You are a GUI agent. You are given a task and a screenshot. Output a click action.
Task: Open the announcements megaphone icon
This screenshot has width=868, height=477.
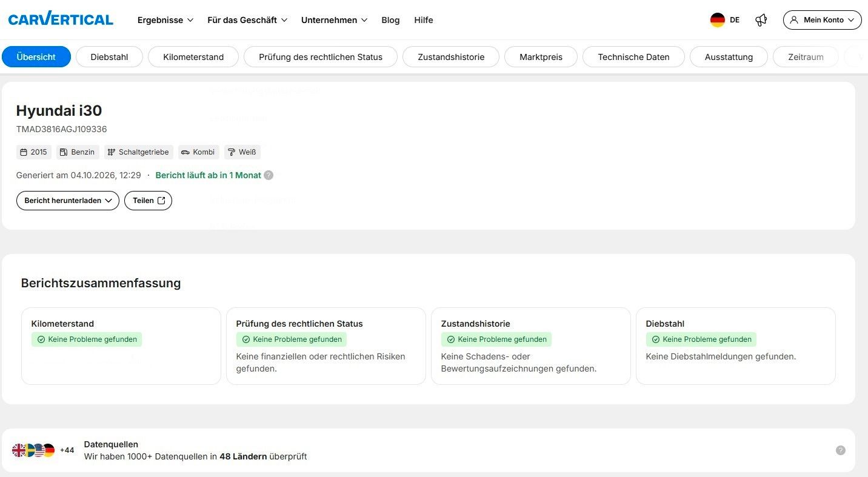(x=761, y=20)
